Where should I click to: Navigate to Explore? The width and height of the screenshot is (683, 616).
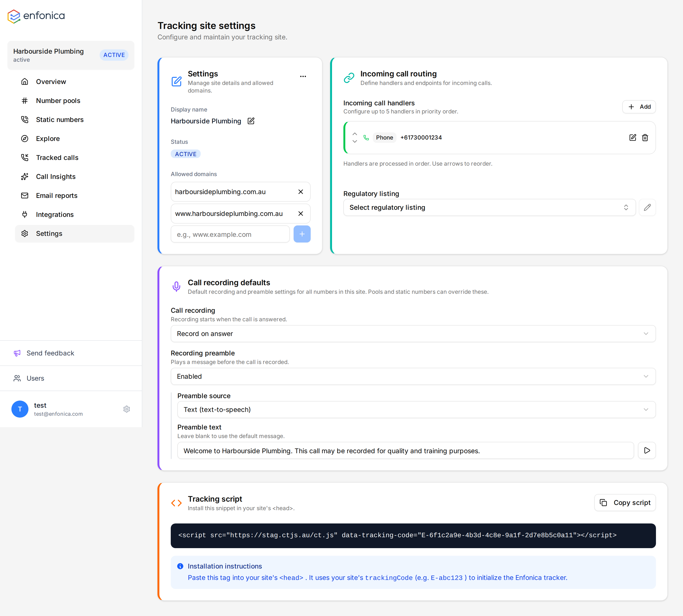point(74,138)
